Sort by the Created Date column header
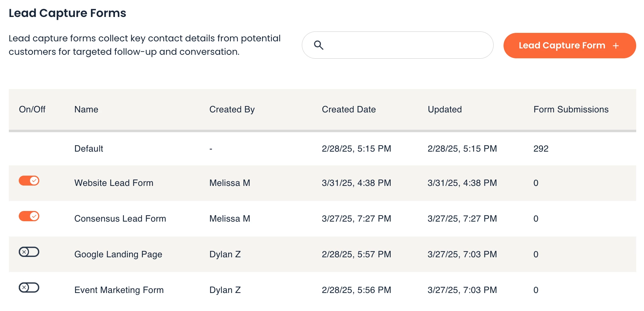Screen dimensions: 644x311 [x=349, y=110]
